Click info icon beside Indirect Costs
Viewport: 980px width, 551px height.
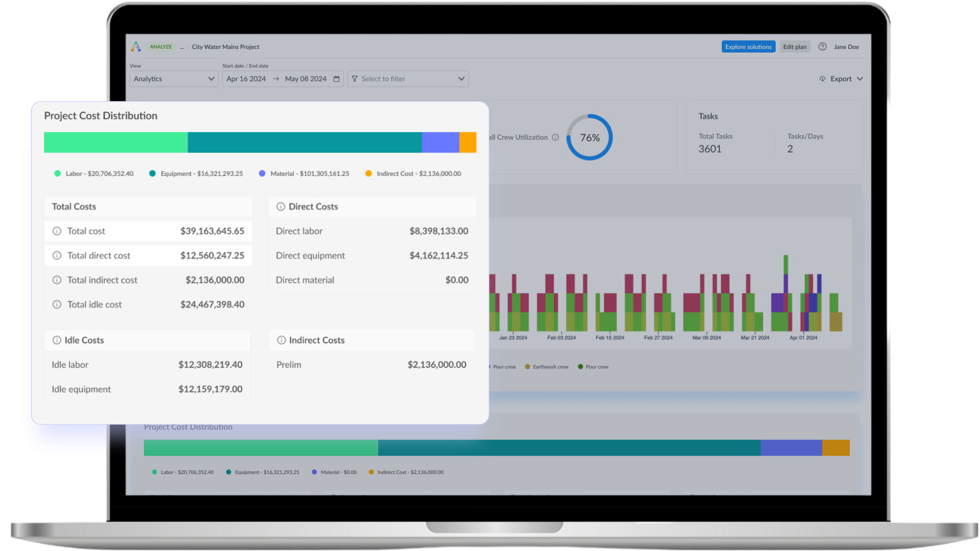pos(281,340)
